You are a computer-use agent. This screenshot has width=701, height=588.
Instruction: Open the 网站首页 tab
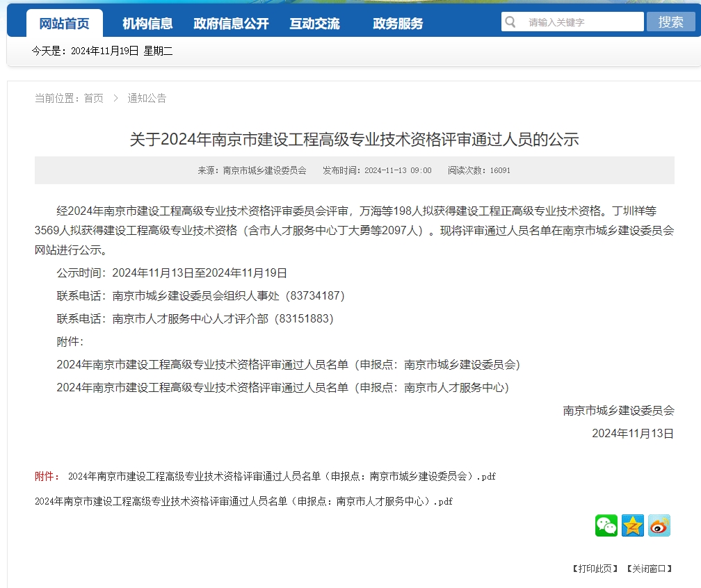[64, 24]
